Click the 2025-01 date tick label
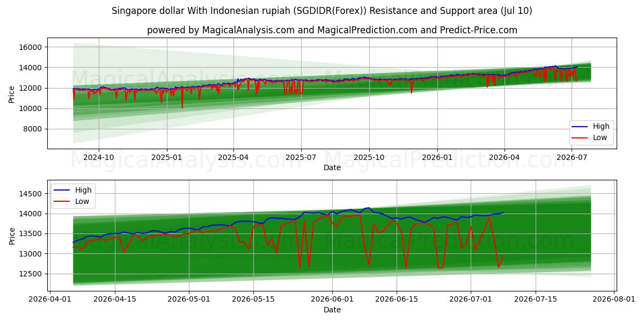This screenshot has width=644, height=322. pos(166,158)
